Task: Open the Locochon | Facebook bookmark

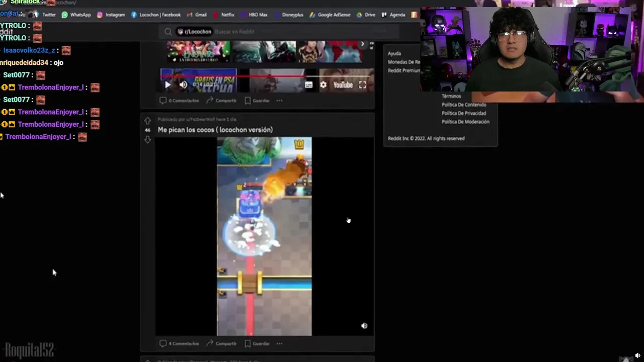Action: (155, 15)
